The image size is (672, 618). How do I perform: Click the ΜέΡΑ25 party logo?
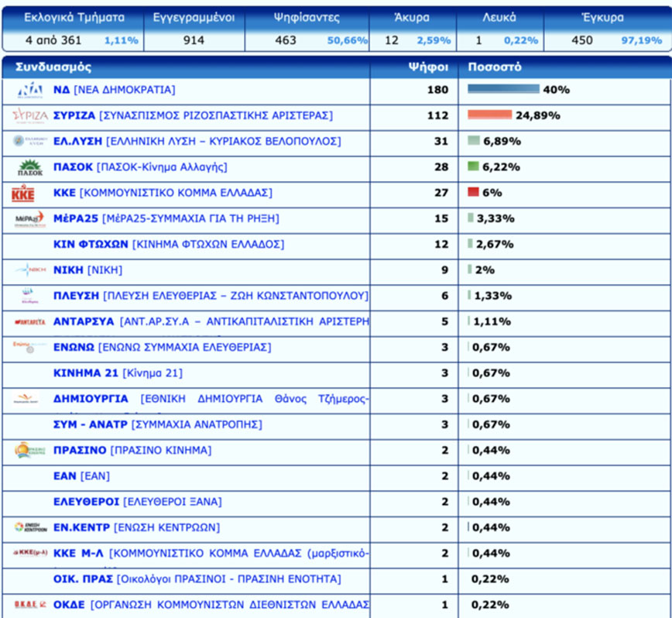coord(30,218)
